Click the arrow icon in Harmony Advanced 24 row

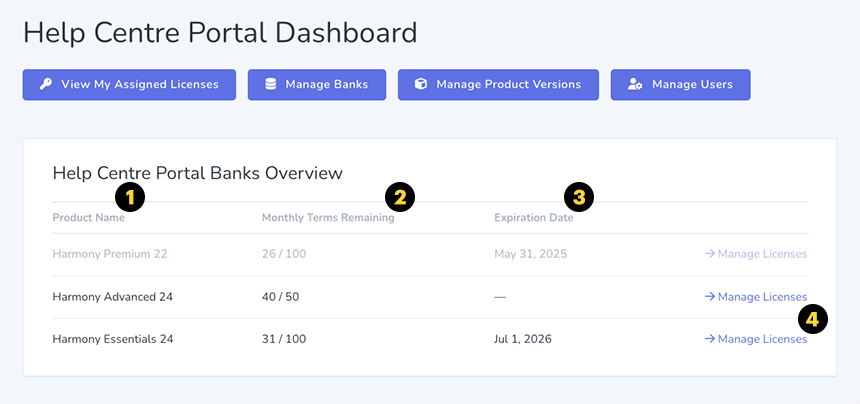click(709, 297)
